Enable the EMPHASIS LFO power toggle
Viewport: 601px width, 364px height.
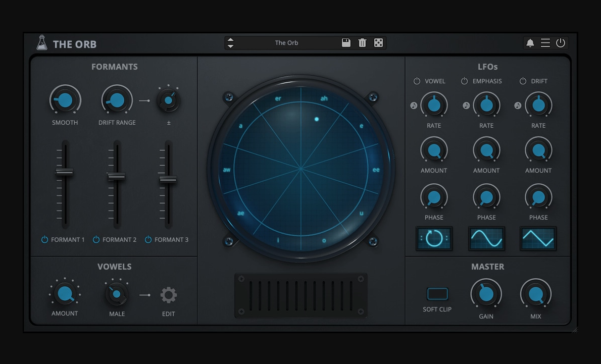pyautogui.click(x=465, y=81)
